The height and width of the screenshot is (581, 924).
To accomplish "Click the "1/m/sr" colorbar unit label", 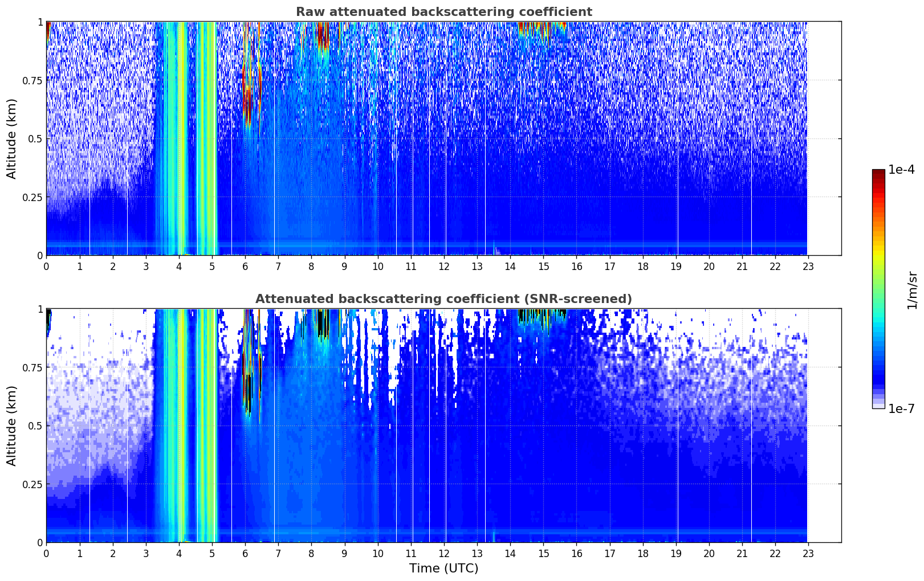I will point(912,289).
